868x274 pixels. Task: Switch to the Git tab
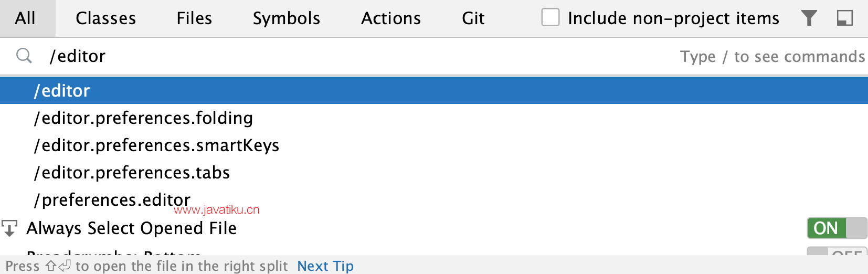coord(473,18)
